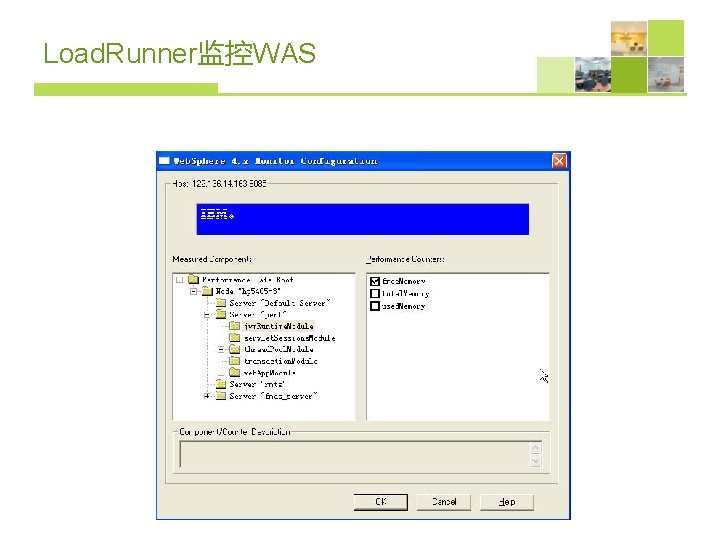Click the folder icon between servletSessionsModule and transactionModule

click(235, 349)
